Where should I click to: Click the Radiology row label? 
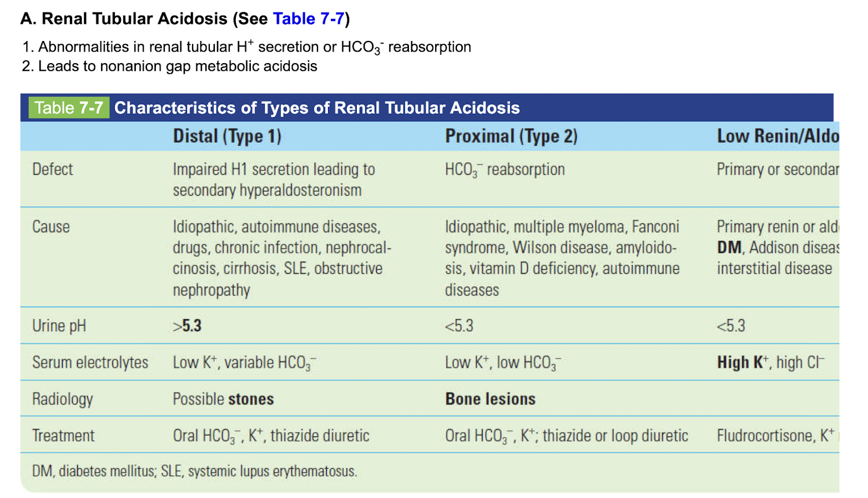(x=63, y=399)
